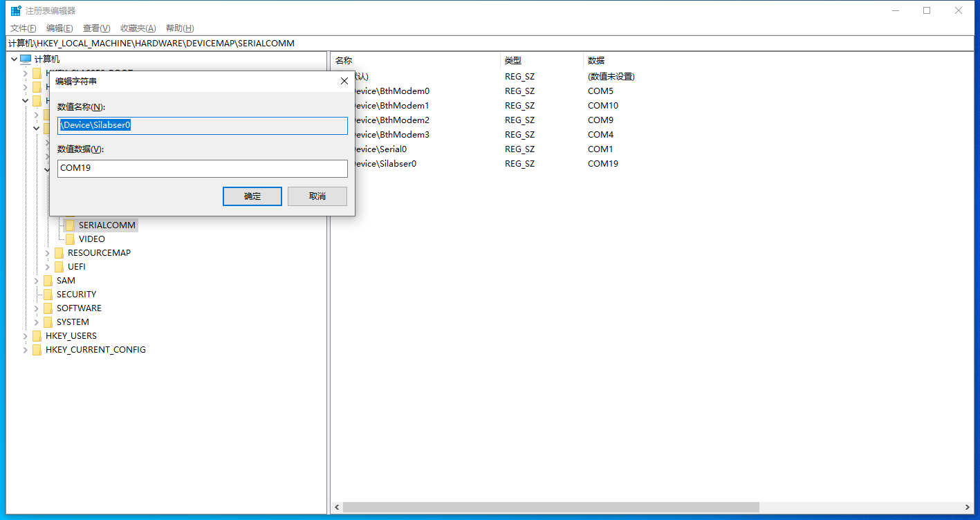
Task: Click the (数值未设置) data cell
Action: [x=611, y=77]
